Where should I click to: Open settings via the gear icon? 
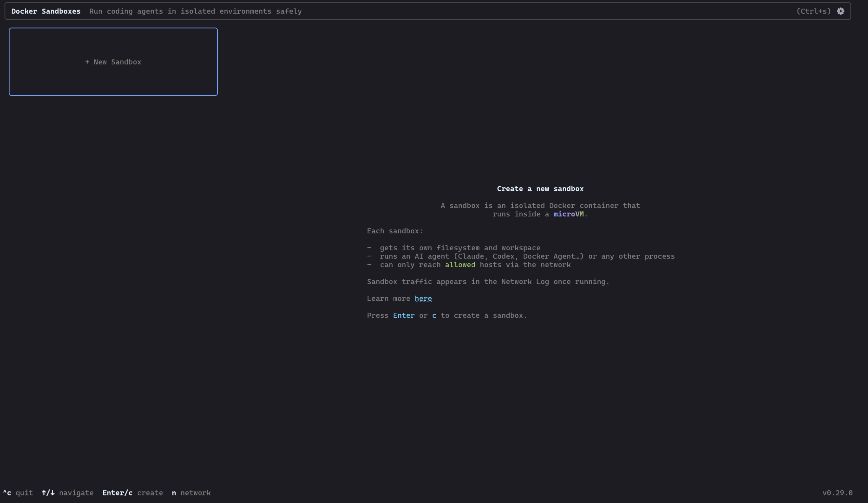841,11
